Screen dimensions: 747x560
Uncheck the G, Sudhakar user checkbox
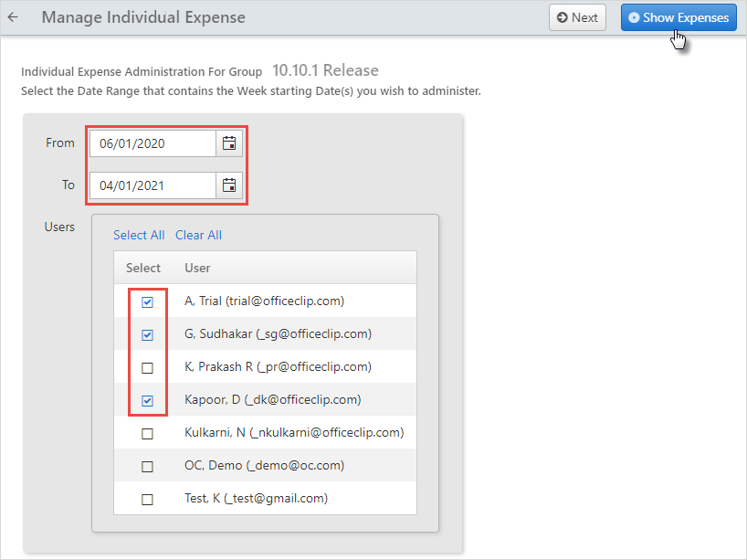click(147, 335)
